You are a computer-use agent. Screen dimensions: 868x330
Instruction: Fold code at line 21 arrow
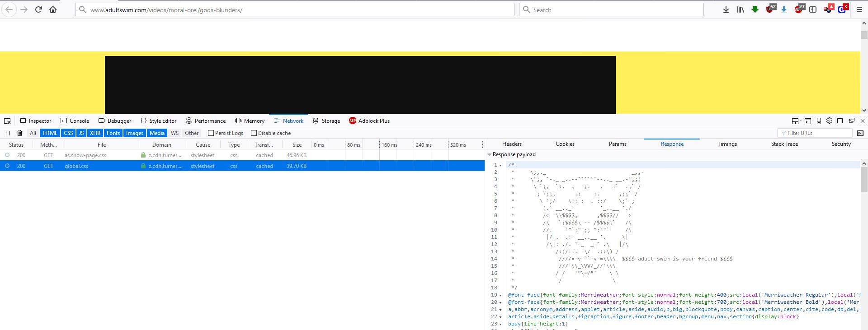[500, 310]
